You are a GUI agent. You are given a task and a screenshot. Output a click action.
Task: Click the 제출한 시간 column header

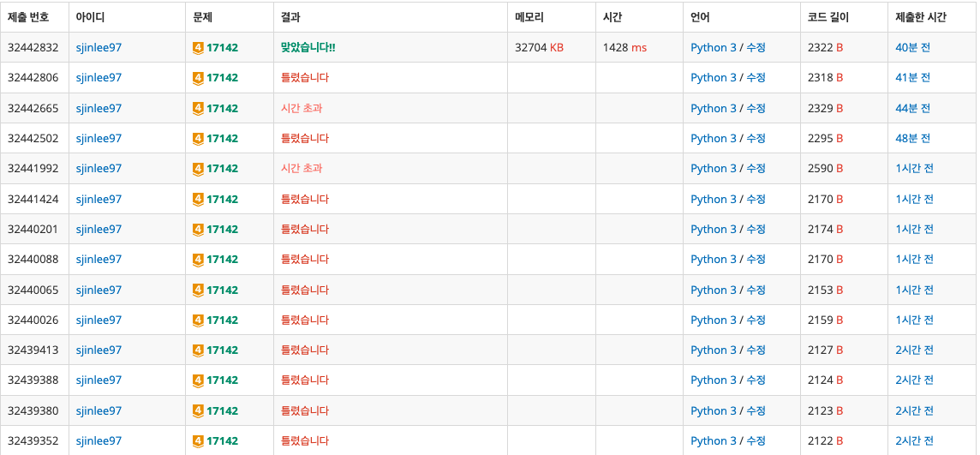click(920, 17)
